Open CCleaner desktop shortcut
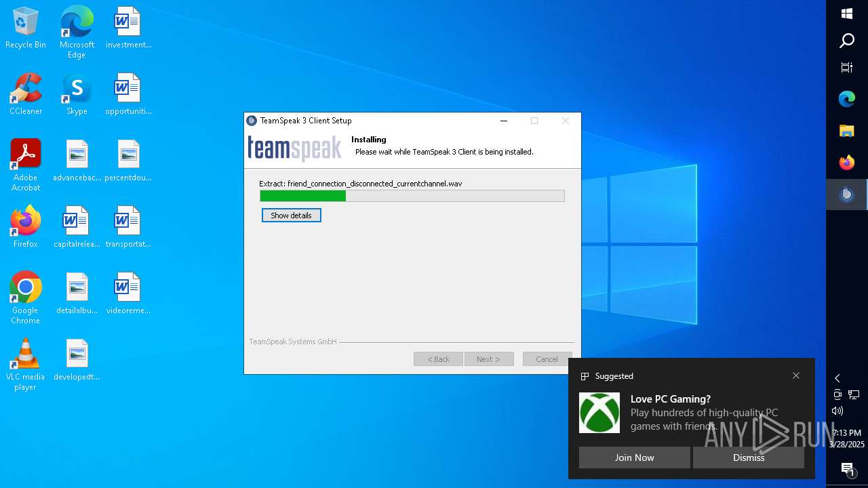Viewport: 868px width, 488px height. click(25, 95)
